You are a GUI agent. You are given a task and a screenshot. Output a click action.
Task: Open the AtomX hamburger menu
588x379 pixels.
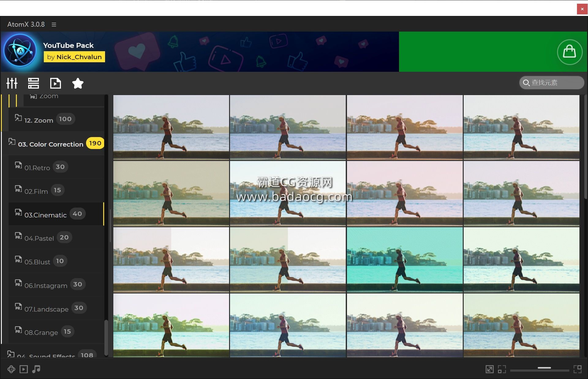coord(54,25)
